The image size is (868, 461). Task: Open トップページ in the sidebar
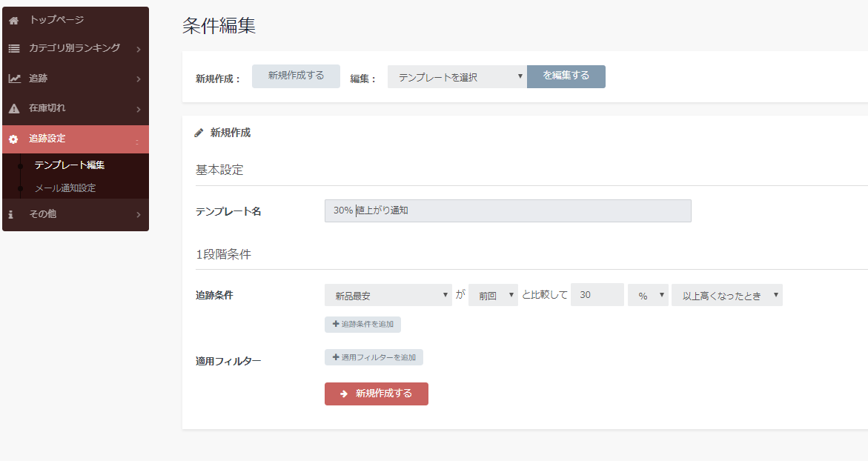tap(76, 20)
